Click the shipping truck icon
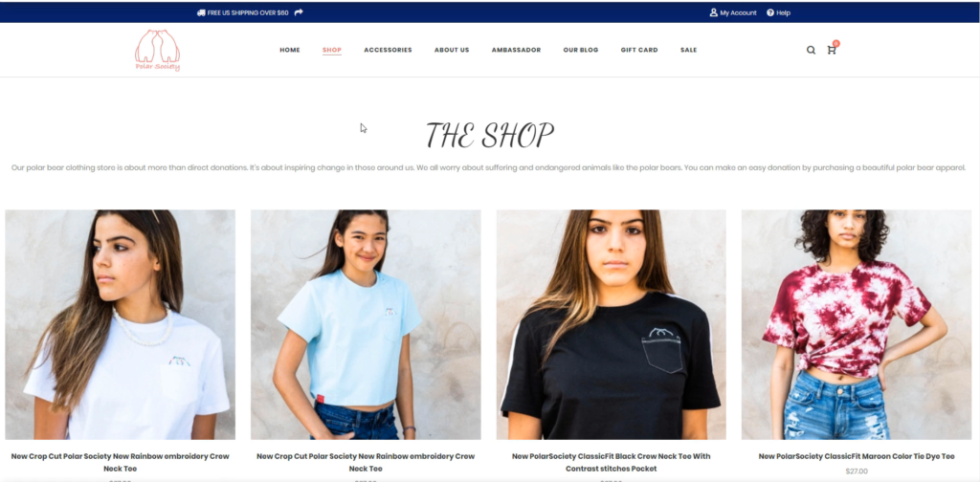The image size is (980, 482). tap(201, 12)
